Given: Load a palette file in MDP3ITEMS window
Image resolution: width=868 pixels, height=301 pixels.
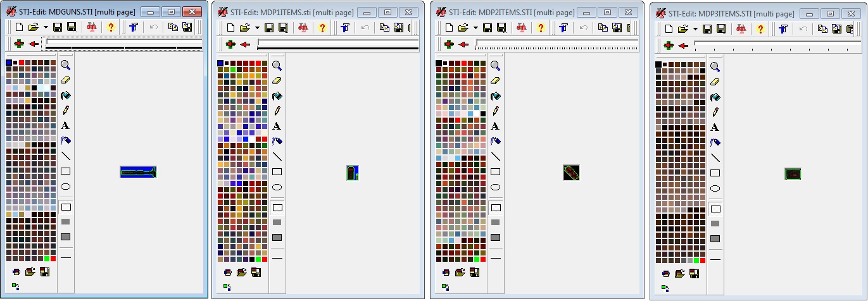Looking at the screenshot, I should [x=680, y=274].
